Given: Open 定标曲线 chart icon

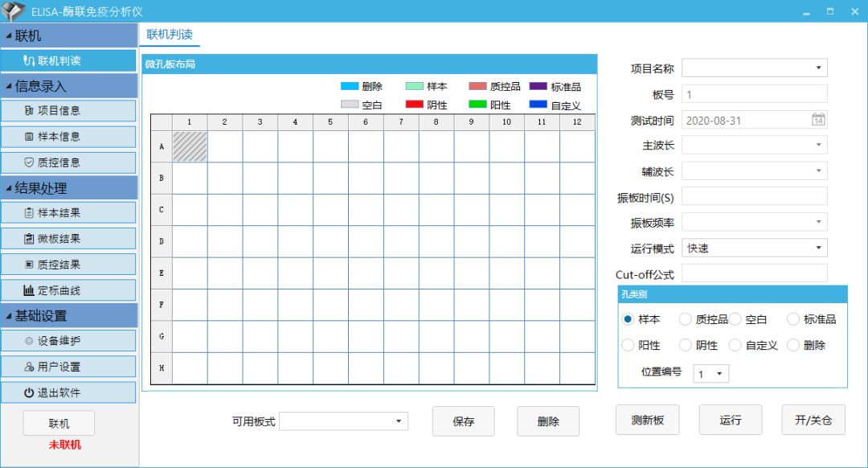Looking at the screenshot, I should pos(30,290).
